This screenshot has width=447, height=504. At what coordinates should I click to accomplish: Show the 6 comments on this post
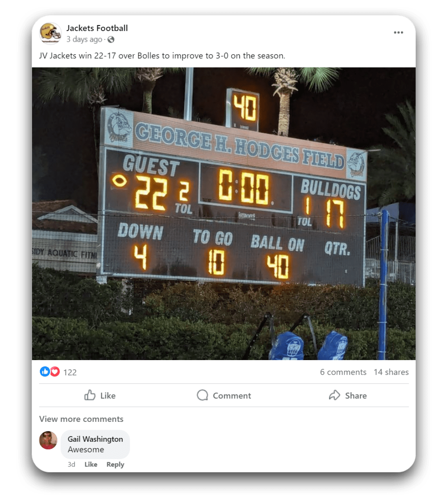[x=343, y=372]
